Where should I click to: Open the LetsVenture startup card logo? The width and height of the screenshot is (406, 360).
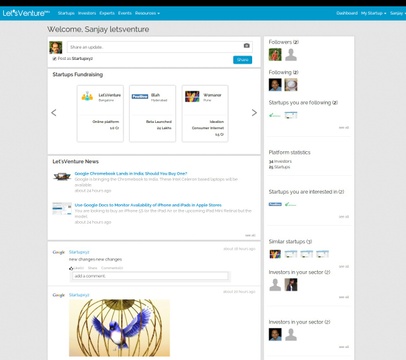(x=87, y=97)
